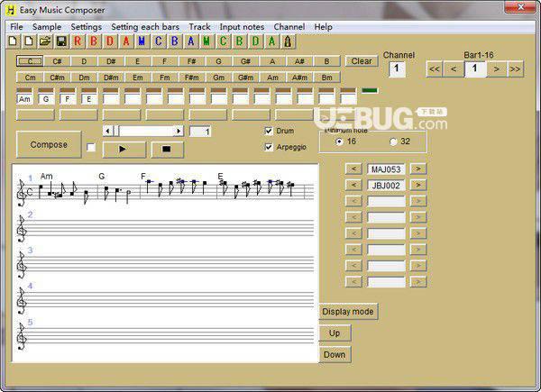The width and height of the screenshot is (541, 392).
Task: Select the C# major chord button
Action: [57, 61]
